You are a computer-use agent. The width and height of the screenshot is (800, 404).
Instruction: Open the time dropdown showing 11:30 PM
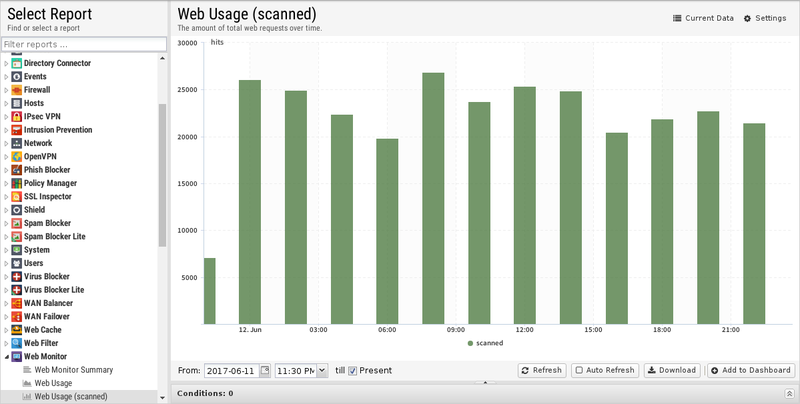coord(322,371)
